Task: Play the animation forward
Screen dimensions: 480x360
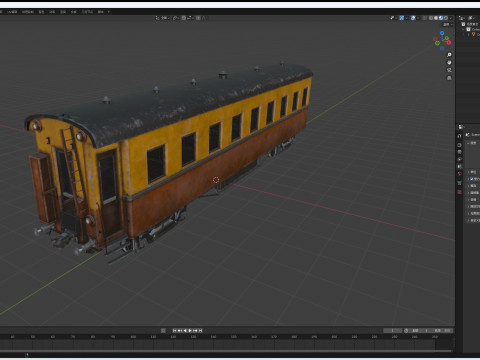Action: click(x=190, y=330)
